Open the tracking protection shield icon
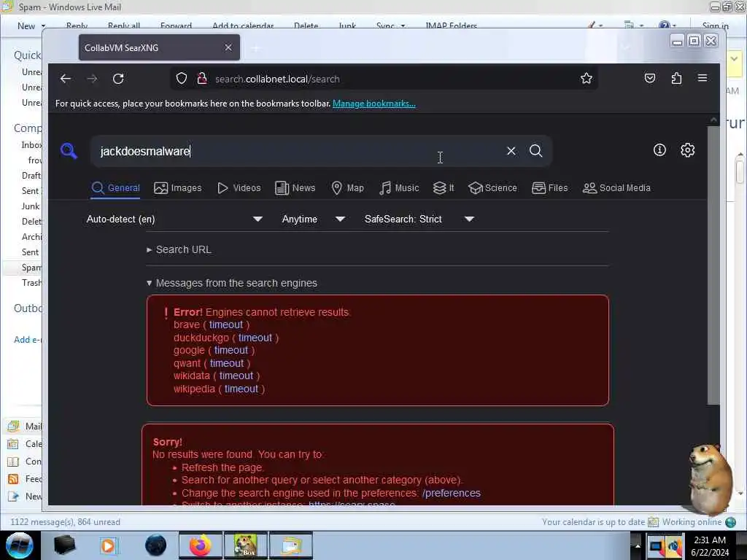This screenshot has height=560, width=747. pyautogui.click(x=182, y=79)
